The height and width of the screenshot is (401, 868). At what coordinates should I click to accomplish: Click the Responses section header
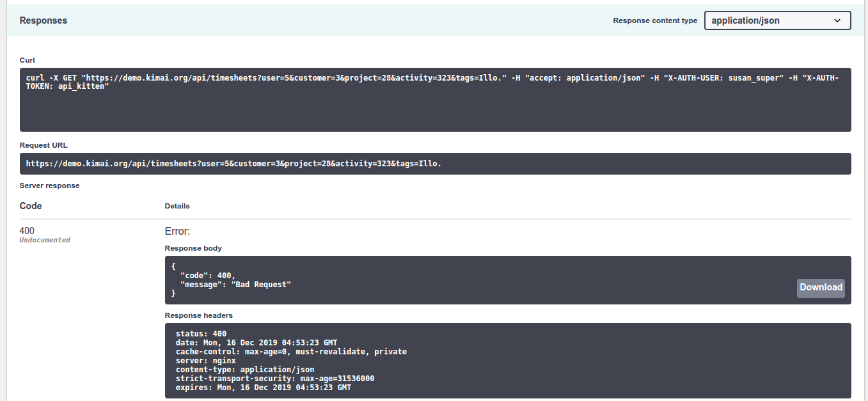point(43,20)
